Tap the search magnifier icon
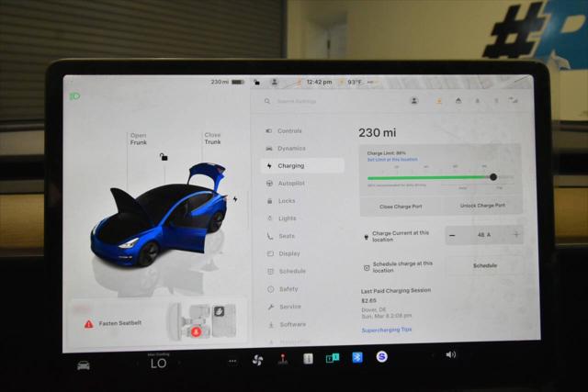 [x=267, y=101]
